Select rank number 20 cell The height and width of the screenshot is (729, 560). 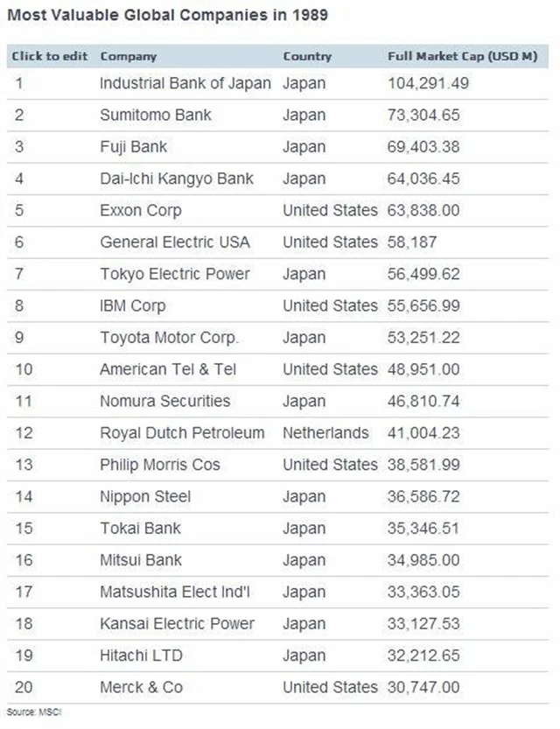tap(24, 687)
